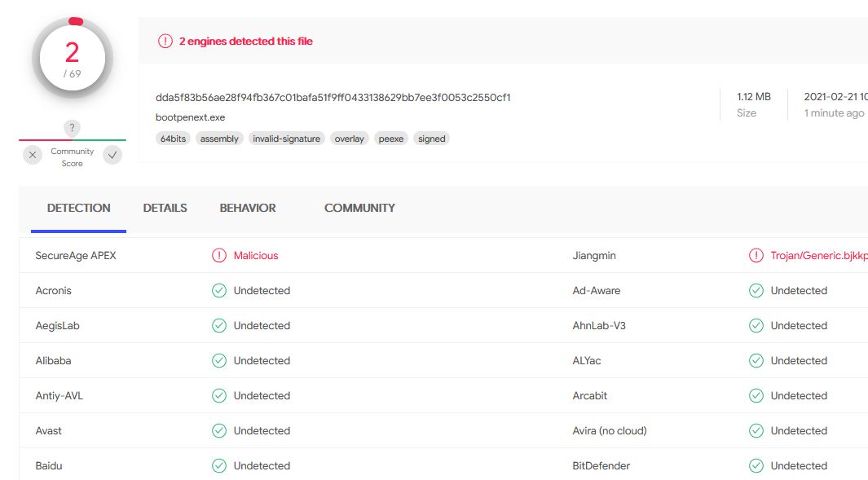Click the alert icon in detection banner
The width and height of the screenshot is (868, 480).
pyautogui.click(x=165, y=41)
